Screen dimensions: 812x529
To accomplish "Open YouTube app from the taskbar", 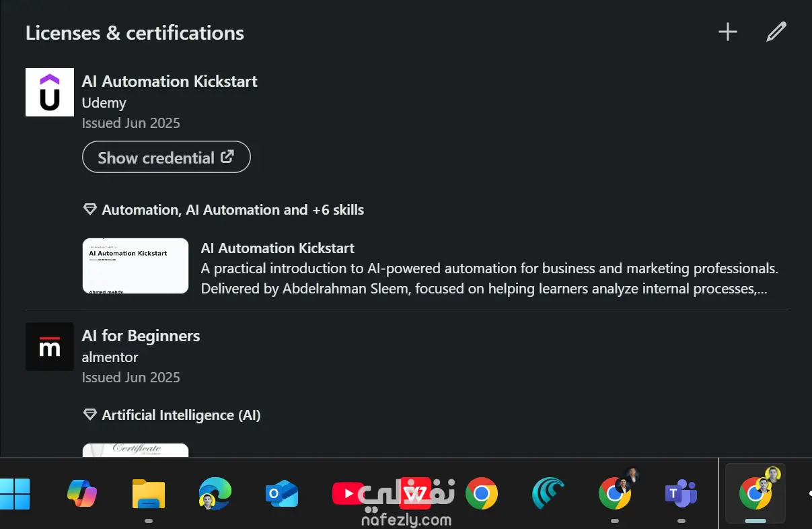I will tap(348, 495).
